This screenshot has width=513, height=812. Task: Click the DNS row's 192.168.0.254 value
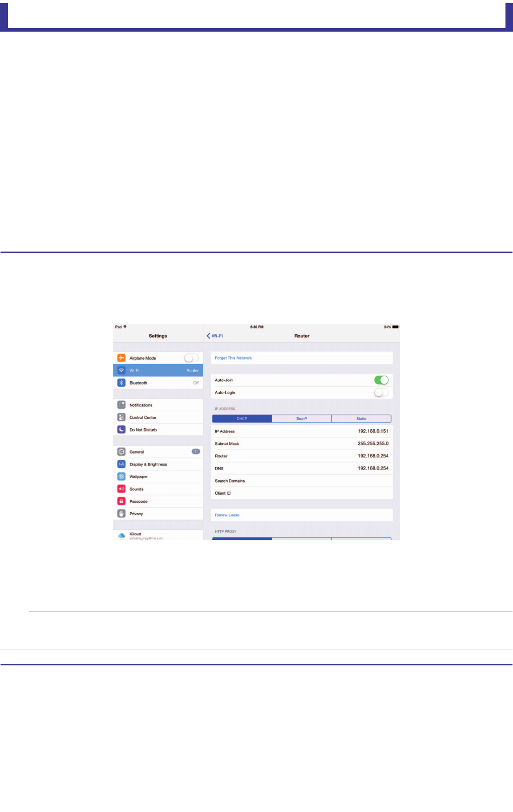coord(373,468)
